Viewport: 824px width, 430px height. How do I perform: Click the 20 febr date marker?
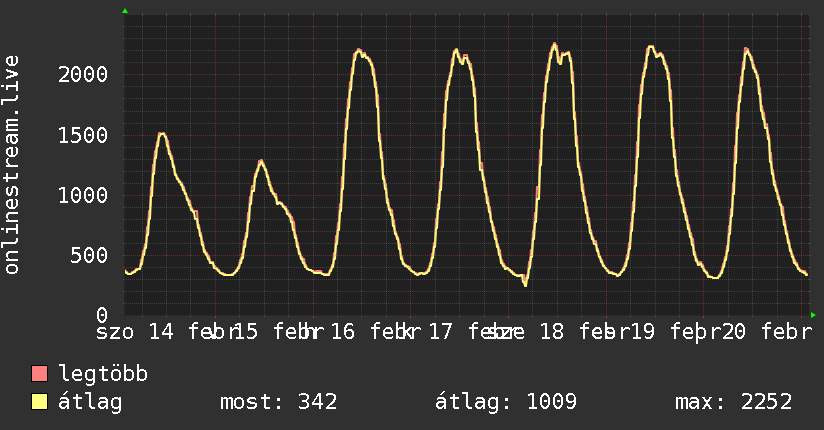tap(766, 332)
